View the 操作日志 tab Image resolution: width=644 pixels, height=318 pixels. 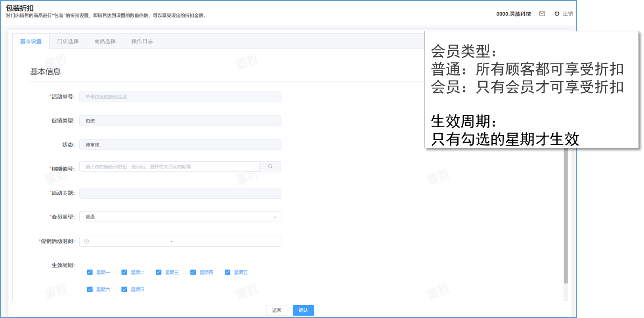(x=142, y=41)
